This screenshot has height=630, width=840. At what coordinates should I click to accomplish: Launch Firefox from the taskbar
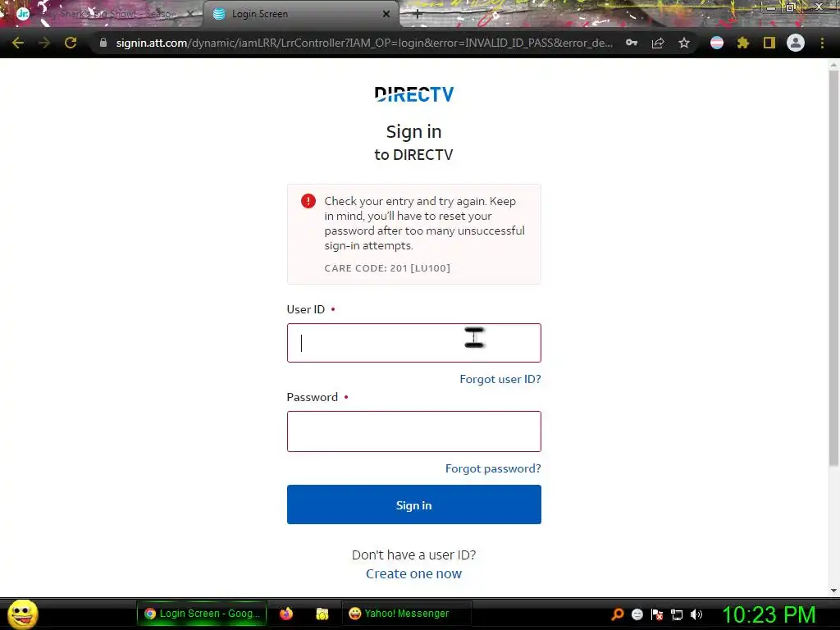point(286,614)
